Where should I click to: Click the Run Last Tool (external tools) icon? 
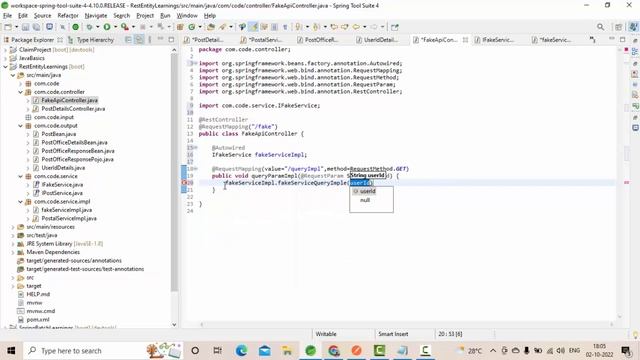click(x=124, y=27)
